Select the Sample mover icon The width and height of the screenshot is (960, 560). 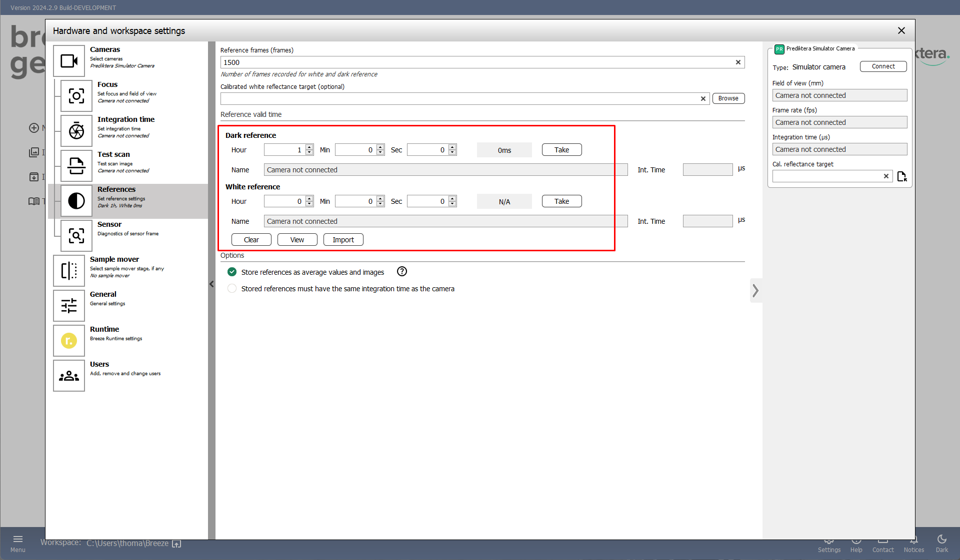[69, 271]
